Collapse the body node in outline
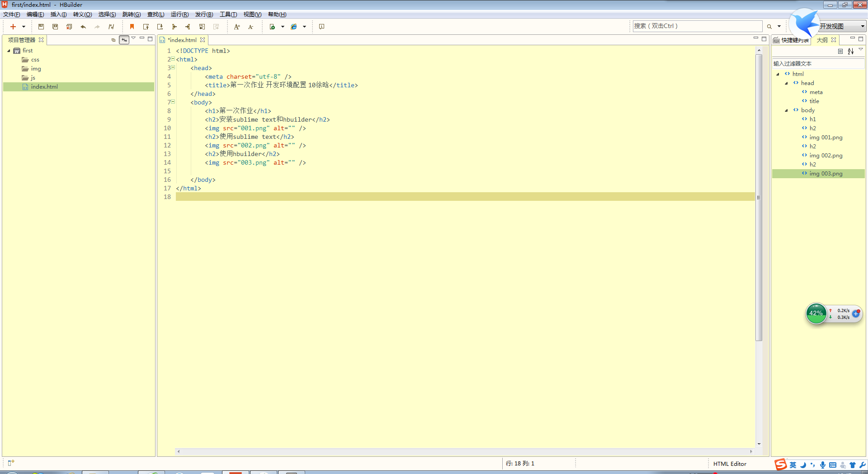Image resolution: width=868 pixels, height=474 pixels. [787, 110]
